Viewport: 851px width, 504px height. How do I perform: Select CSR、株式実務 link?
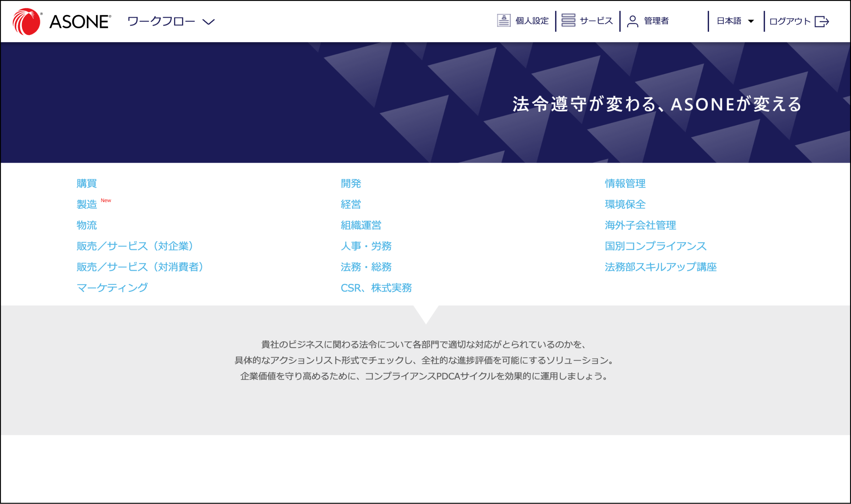tap(376, 288)
